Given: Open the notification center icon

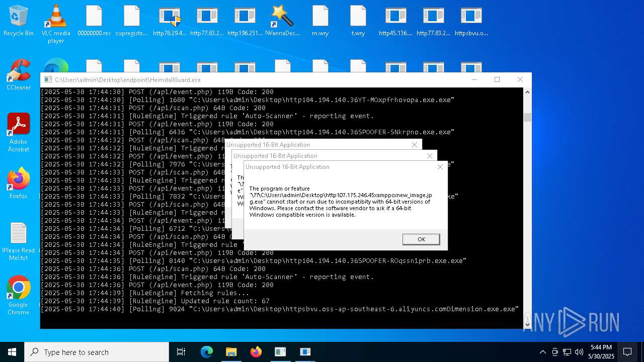Looking at the screenshot, I should point(627,352).
